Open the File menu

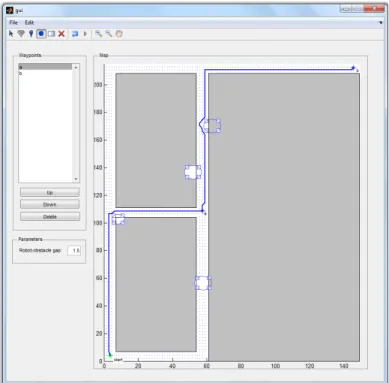tap(13, 22)
